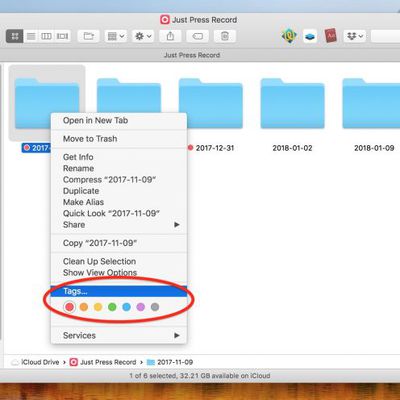Click the window title proxy icon
Image resolution: width=400 pixels, height=400 pixels.
(165, 20)
